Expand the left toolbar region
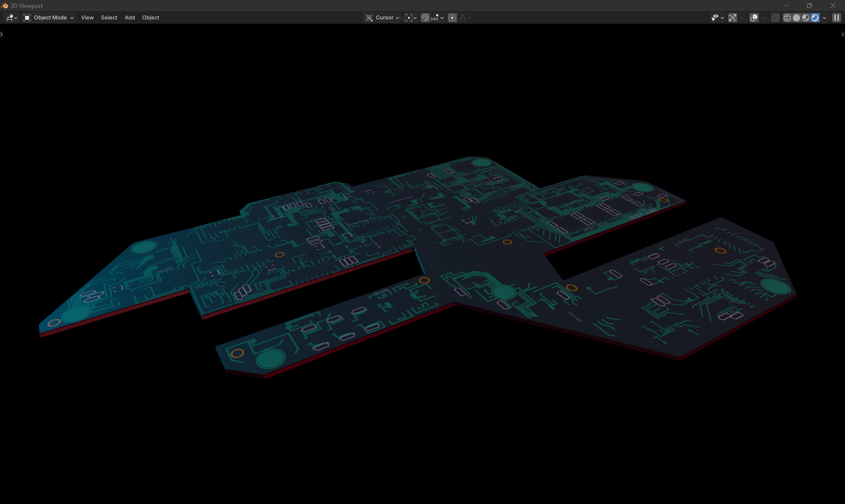 2,34
